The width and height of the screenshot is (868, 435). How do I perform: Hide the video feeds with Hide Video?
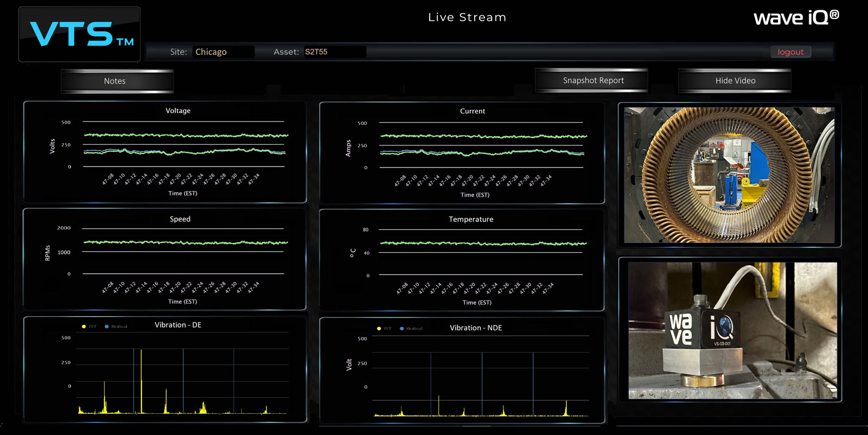point(735,80)
